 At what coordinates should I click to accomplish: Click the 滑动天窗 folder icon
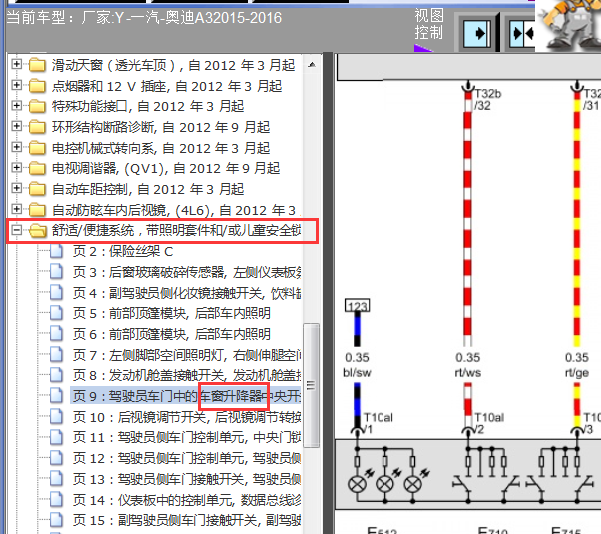[37, 65]
